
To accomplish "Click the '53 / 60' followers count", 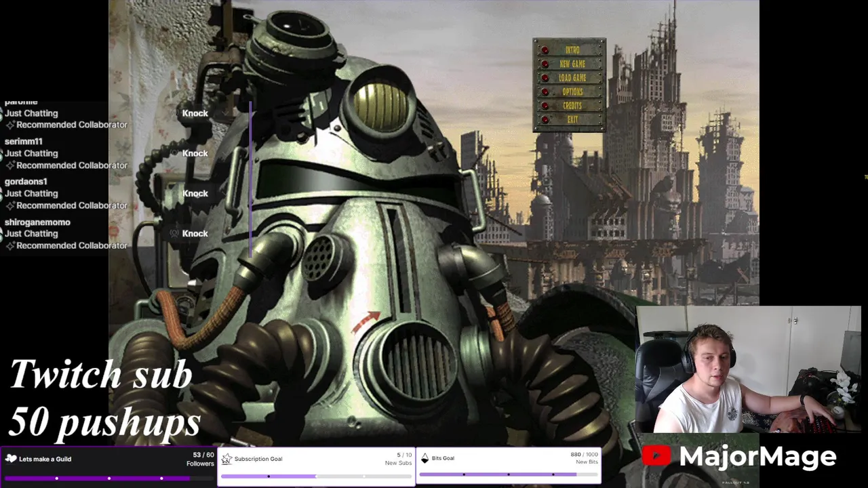I will pos(203,455).
